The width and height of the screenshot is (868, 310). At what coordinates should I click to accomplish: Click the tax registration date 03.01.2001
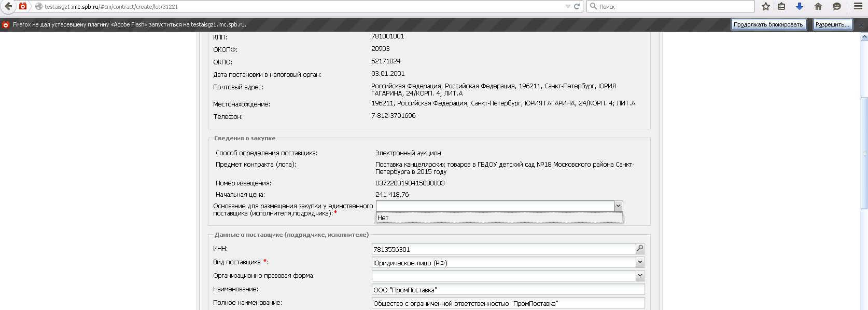[388, 74]
